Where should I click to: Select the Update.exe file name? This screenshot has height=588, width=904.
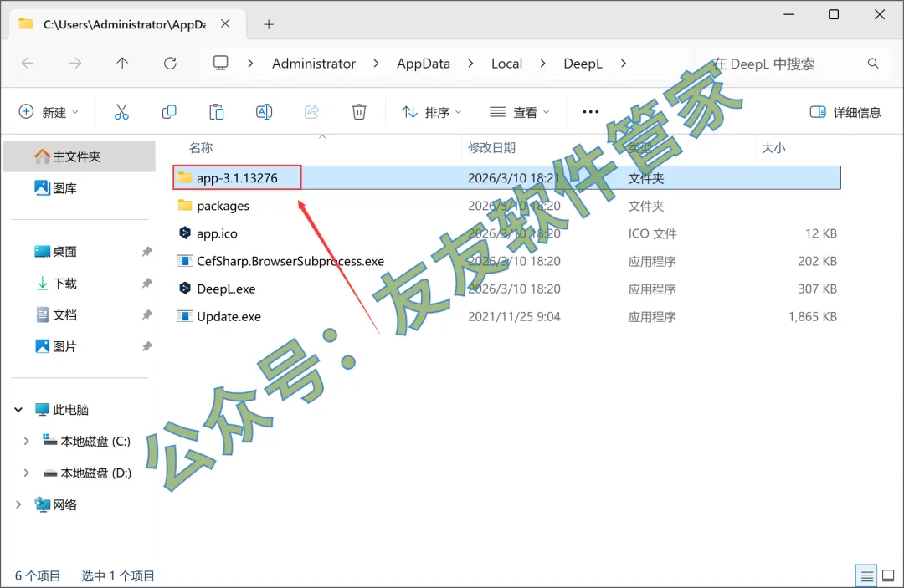[229, 316]
